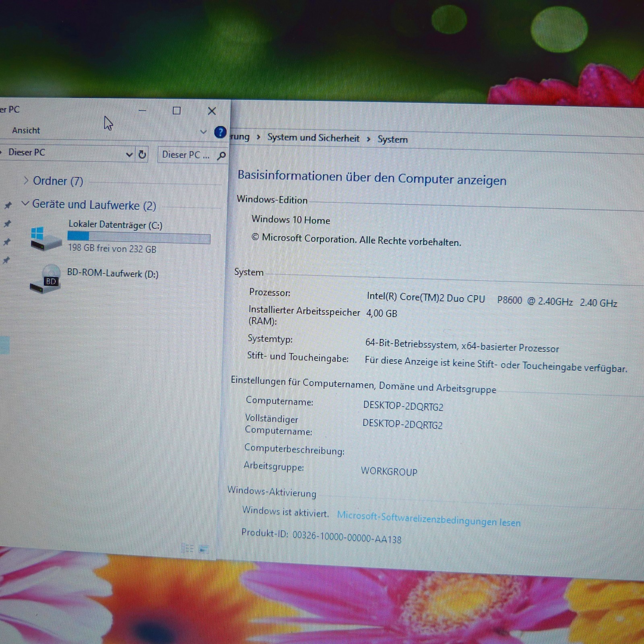This screenshot has width=644, height=644.
Task: Open the Lokaler Datenträger (C:) drive icon
Action: [x=46, y=239]
